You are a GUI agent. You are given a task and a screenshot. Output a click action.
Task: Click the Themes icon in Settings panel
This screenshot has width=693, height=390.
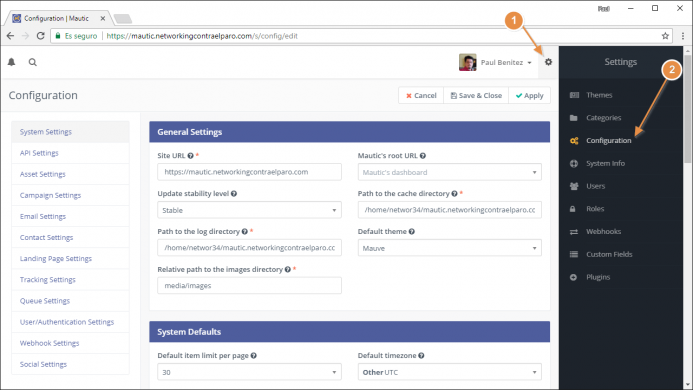[574, 95]
